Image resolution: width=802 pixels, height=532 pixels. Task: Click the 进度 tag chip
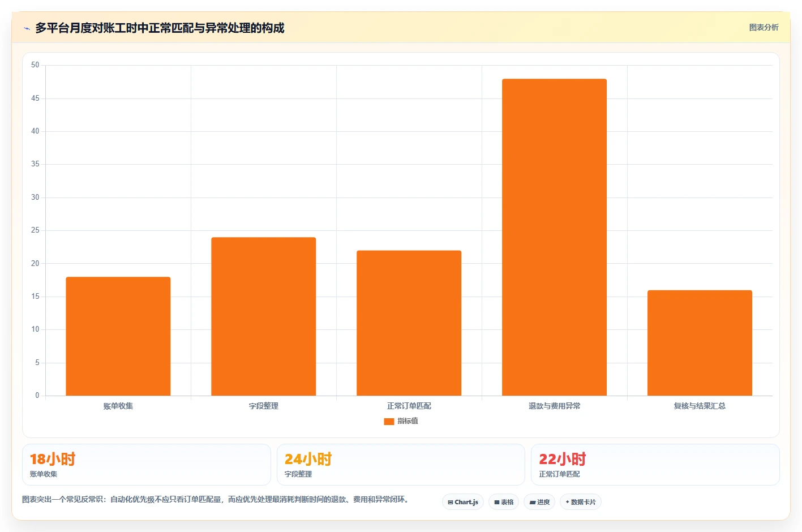coord(539,502)
